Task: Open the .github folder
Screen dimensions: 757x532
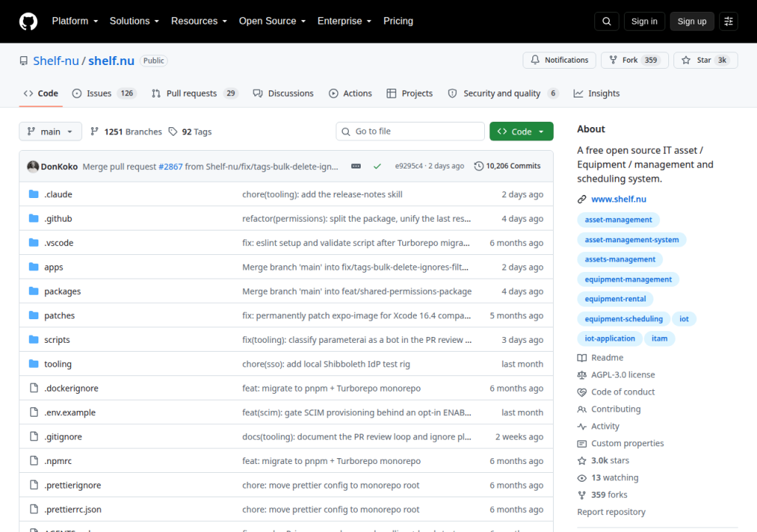Action: pos(58,218)
